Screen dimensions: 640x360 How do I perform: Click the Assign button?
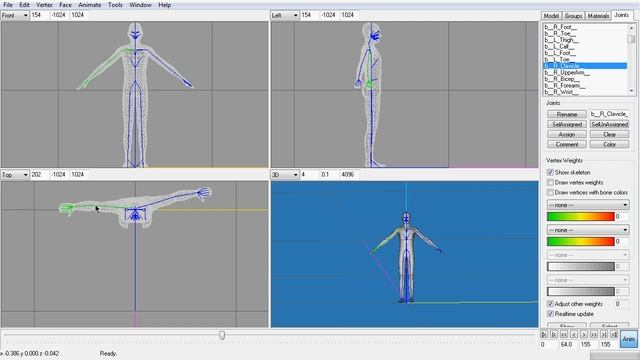567,134
